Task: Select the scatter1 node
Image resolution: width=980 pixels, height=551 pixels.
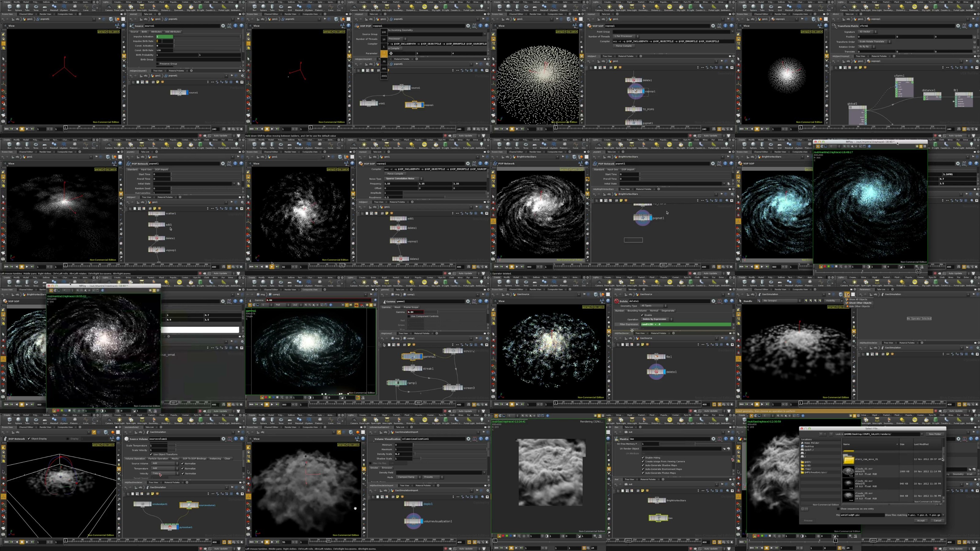Action: pyautogui.click(x=156, y=213)
